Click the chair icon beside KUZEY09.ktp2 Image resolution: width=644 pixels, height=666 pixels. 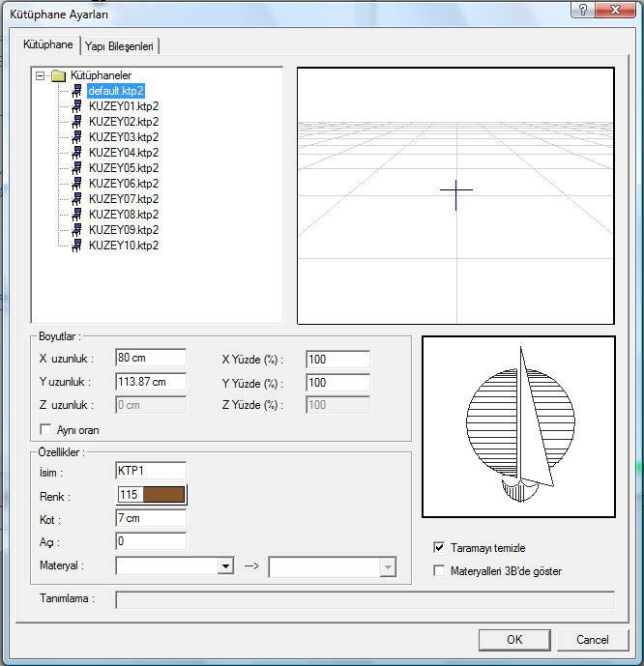tap(77, 230)
